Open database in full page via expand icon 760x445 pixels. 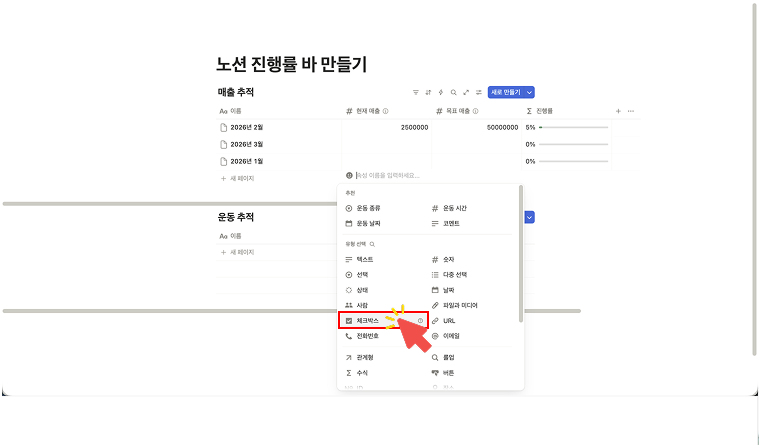pyautogui.click(x=466, y=92)
